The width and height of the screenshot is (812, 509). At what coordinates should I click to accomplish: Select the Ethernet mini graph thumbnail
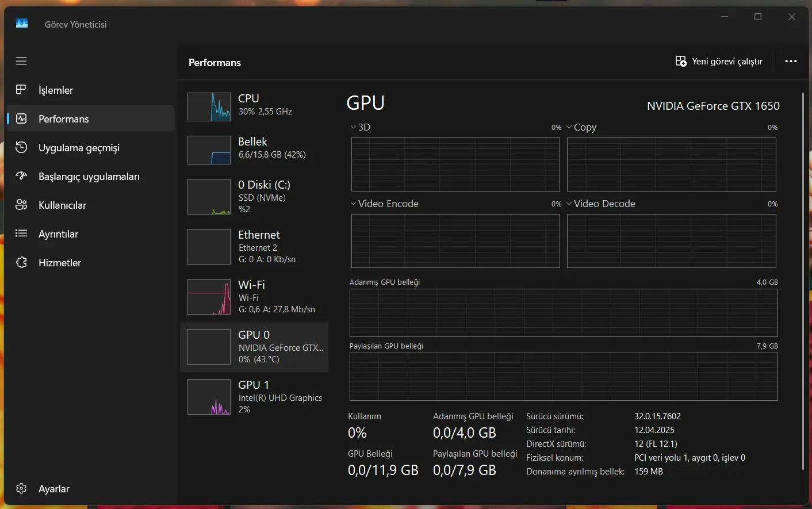(209, 247)
